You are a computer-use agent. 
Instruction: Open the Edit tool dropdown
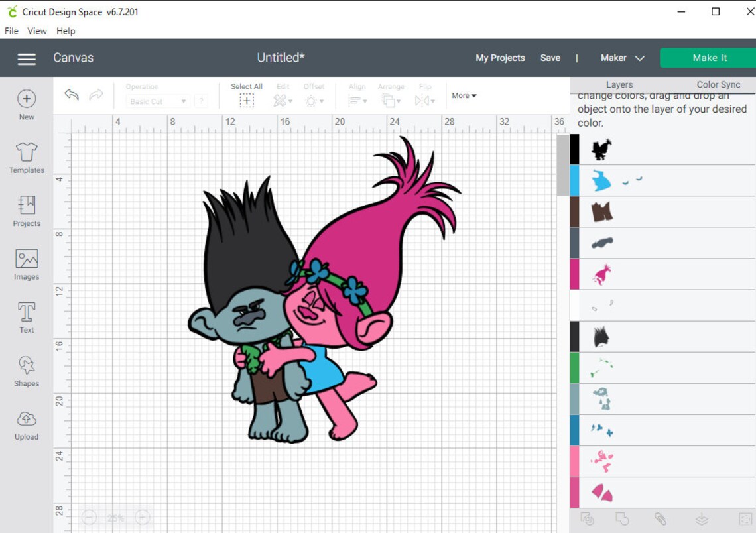(x=283, y=101)
